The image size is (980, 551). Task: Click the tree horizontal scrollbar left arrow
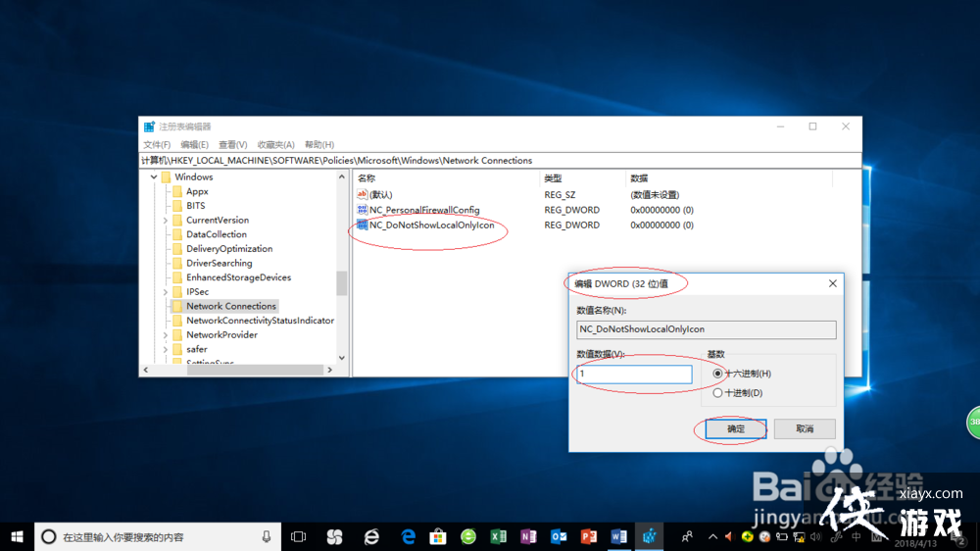point(146,370)
